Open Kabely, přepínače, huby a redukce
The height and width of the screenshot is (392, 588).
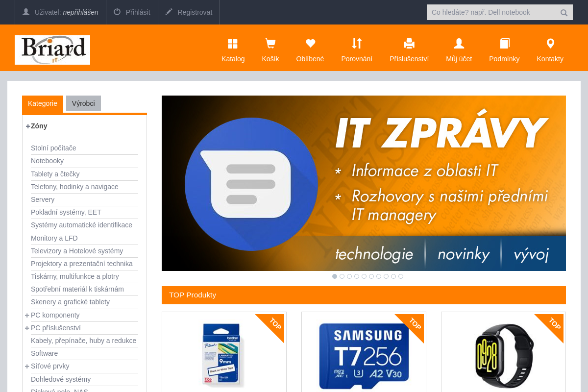point(83,341)
